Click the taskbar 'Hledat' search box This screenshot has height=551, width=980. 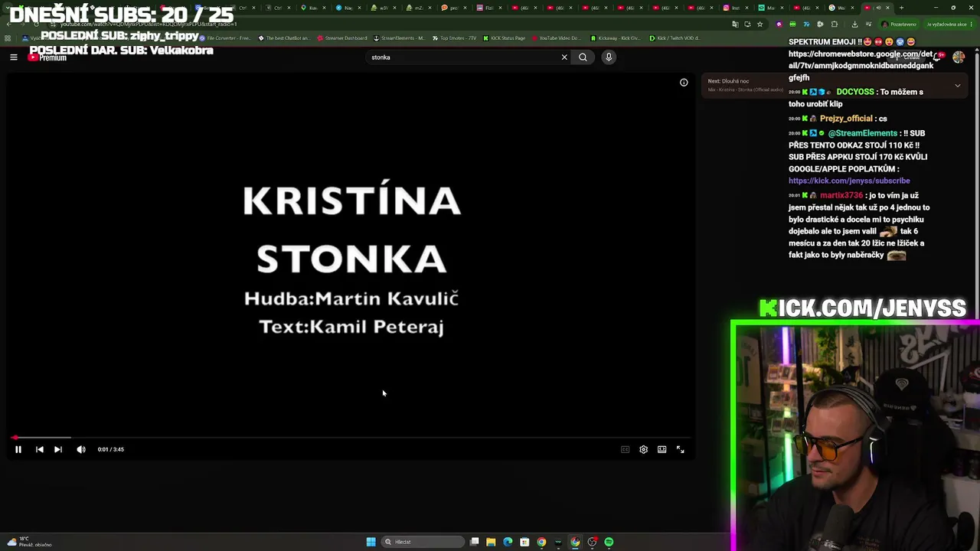(423, 542)
